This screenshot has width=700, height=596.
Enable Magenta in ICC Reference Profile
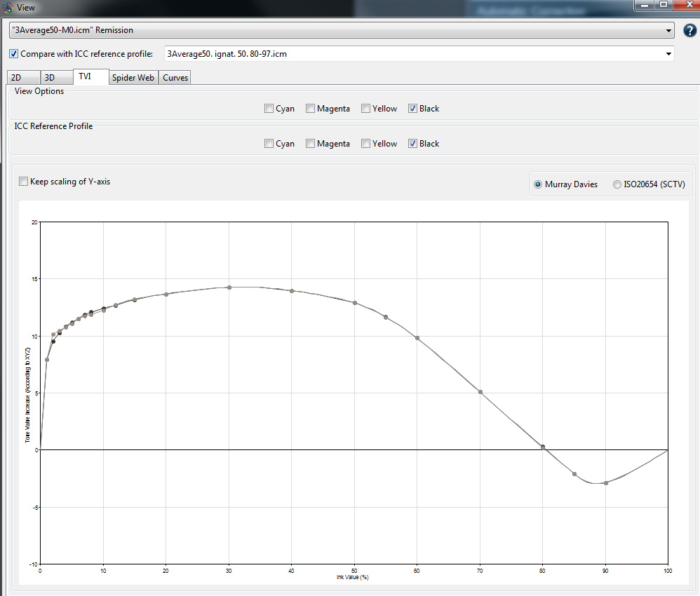310,144
